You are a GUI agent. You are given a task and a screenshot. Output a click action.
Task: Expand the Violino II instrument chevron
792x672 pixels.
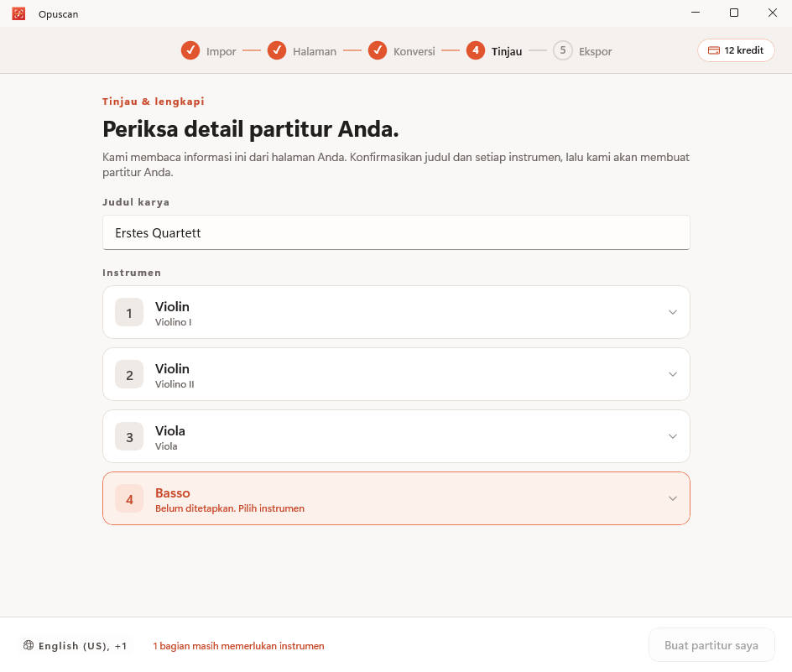pyautogui.click(x=673, y=374)
